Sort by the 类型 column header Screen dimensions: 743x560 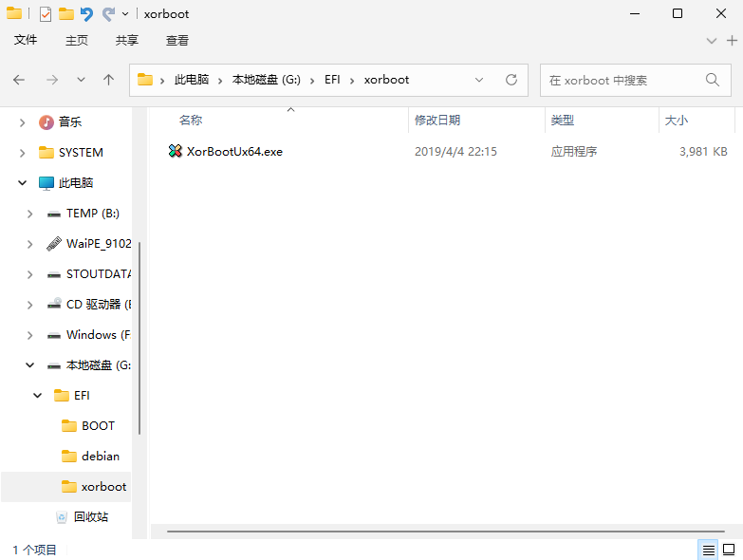click(563, 121)
